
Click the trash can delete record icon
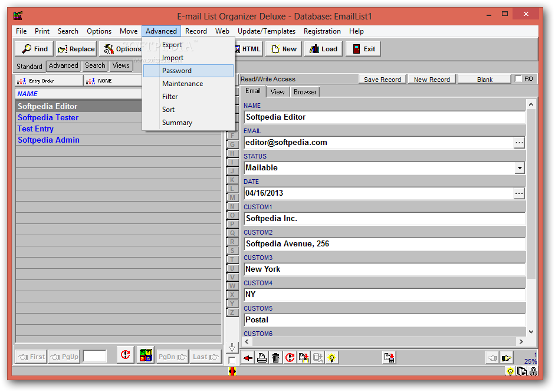(275, 358)
